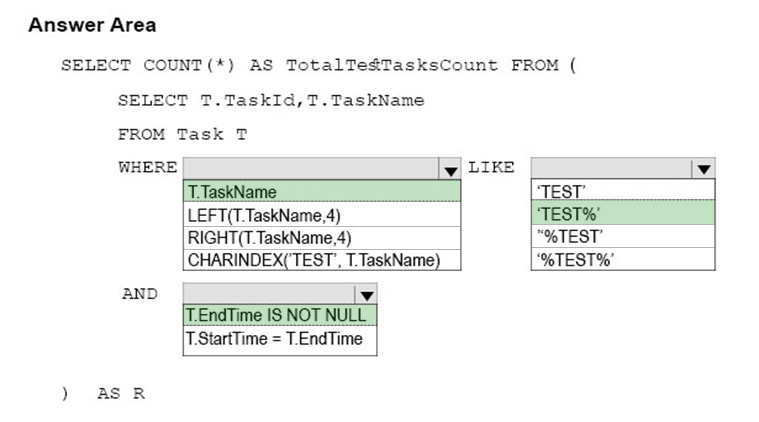Image resolution: width=759 pixels, height=422 pixels.
Task: Click the FROM Task T line
Action: point(182,134)
